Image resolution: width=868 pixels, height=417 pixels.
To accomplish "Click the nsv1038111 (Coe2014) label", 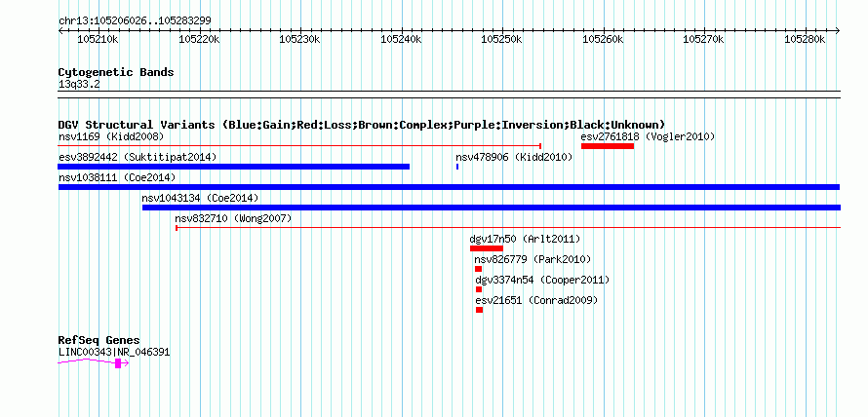I will pos(117,177).
